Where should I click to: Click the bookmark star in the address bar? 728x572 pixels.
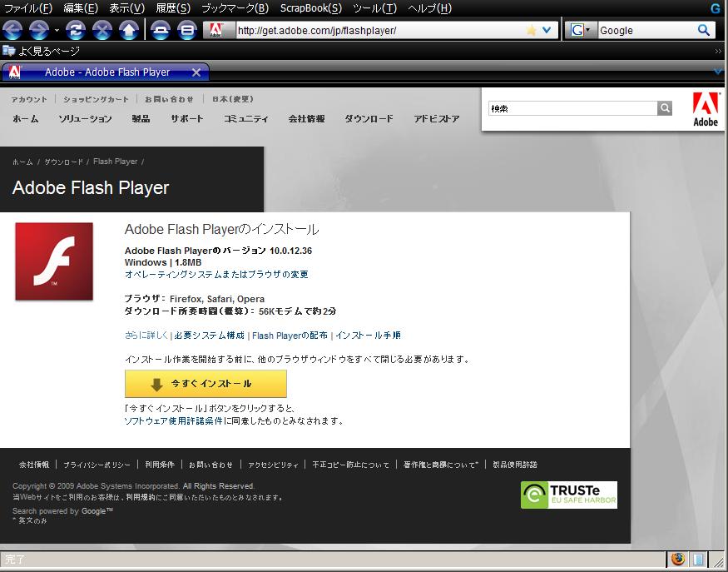[531, 31]
